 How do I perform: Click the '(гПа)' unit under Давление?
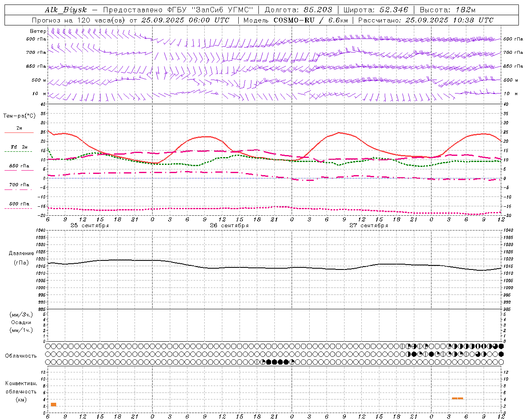(x=21, y=262)
